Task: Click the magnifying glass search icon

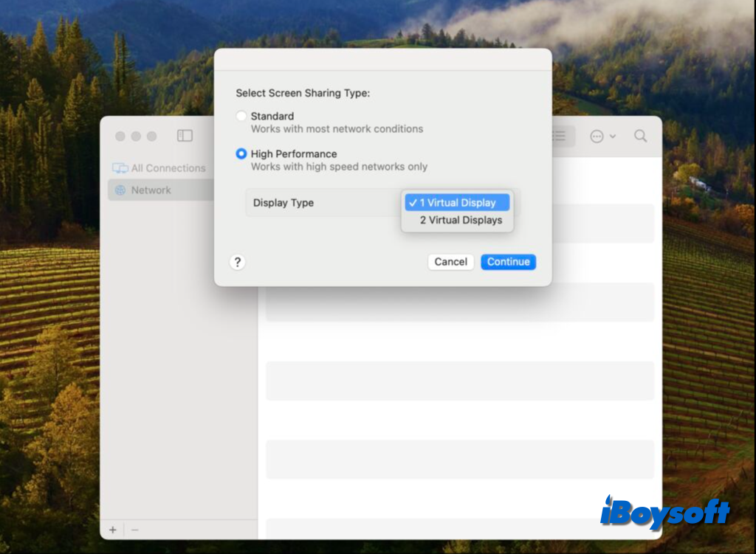Action: [x=640, y=136]
